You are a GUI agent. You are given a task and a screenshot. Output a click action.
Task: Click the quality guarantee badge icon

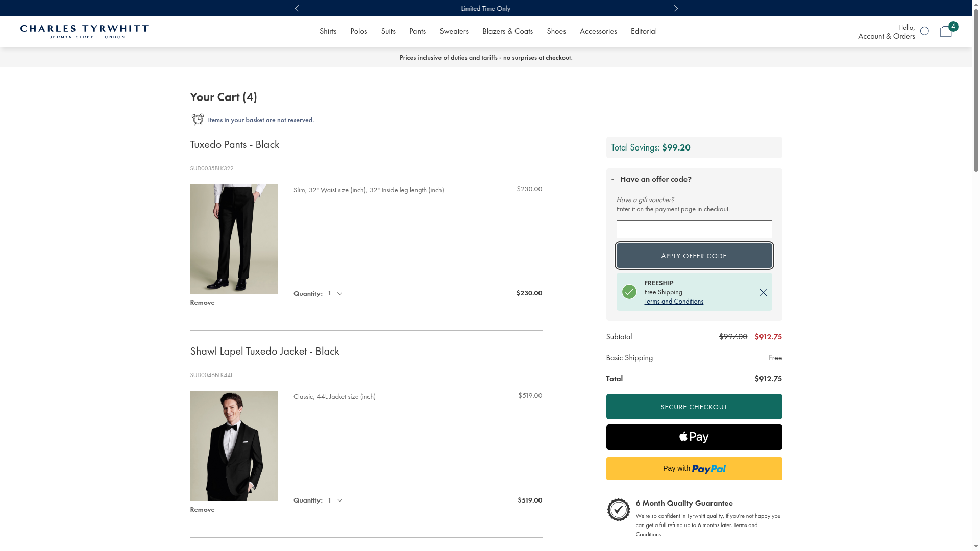pyautogui.click(x=618, y=510)
